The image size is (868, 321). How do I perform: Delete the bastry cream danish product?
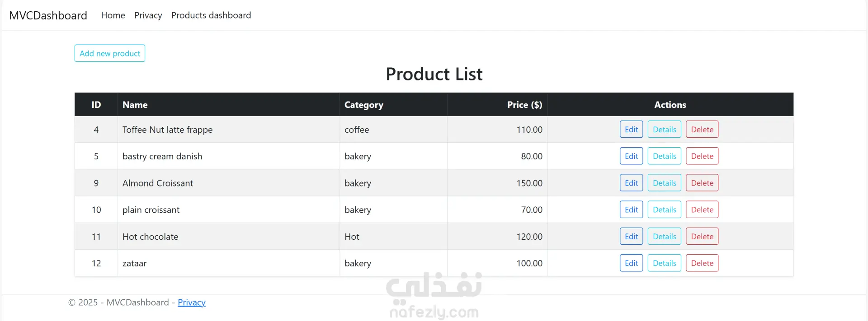[702, 156]
